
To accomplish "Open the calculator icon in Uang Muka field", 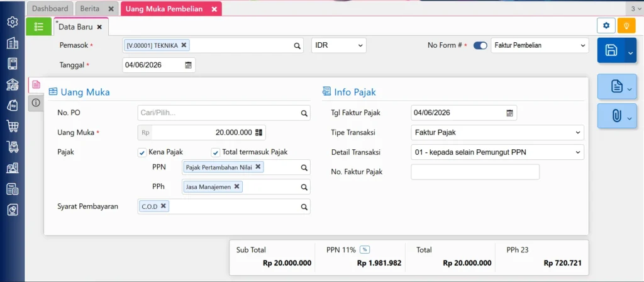I will click(258, 132).
